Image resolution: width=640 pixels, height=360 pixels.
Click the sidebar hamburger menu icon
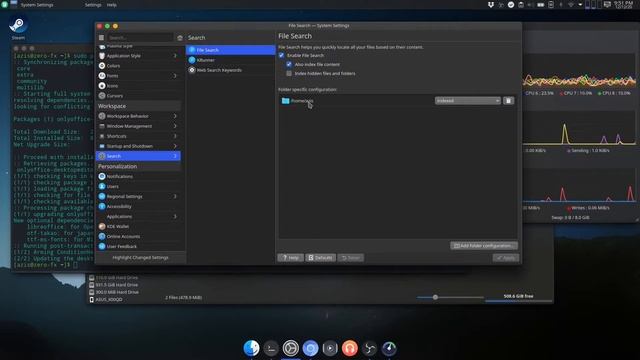[x=101, y=38]
